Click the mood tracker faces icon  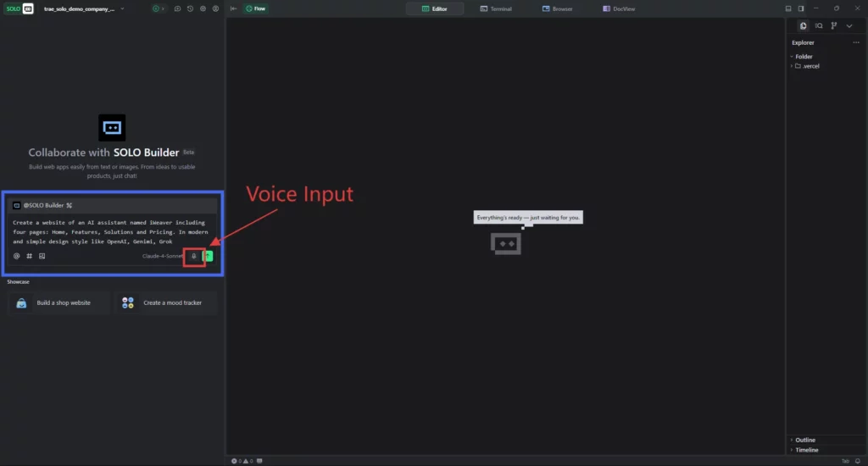[128, 302]
